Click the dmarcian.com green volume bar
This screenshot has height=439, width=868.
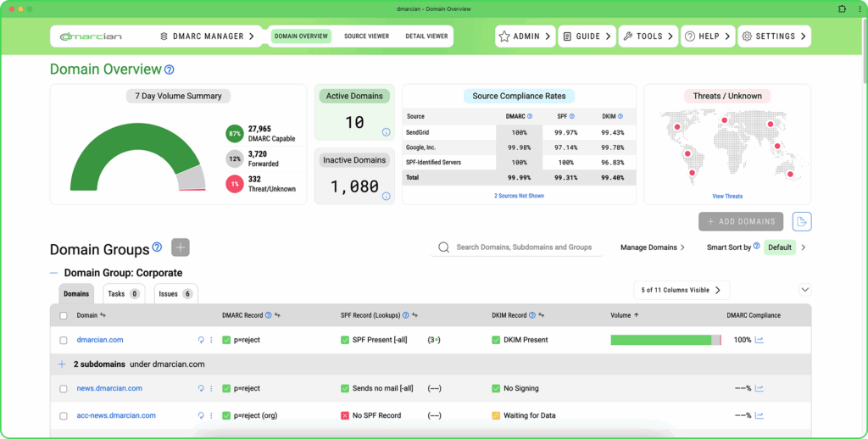click(661, 340)
